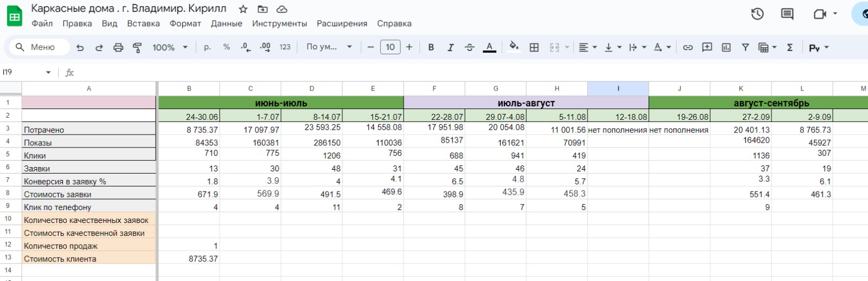Open the horizontal align dropdown
The width and height of the screenshot is (868, 281).
[587, 47]
